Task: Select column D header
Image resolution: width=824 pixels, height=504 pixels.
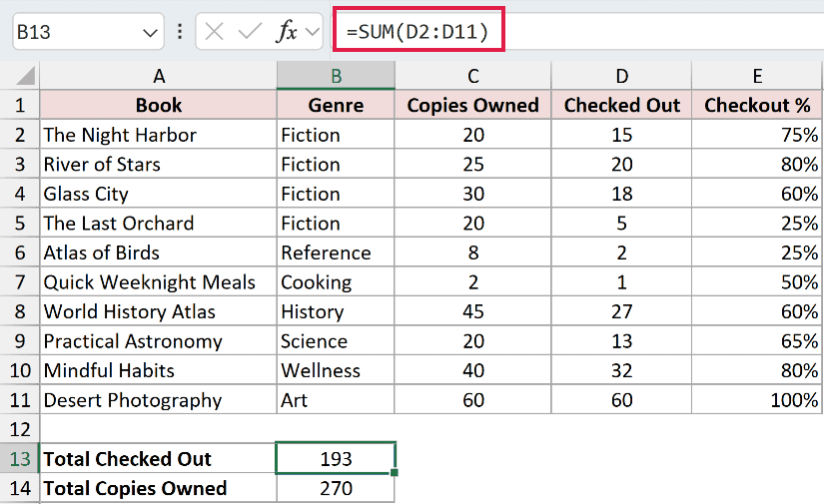Action: [x=621, y=76]
